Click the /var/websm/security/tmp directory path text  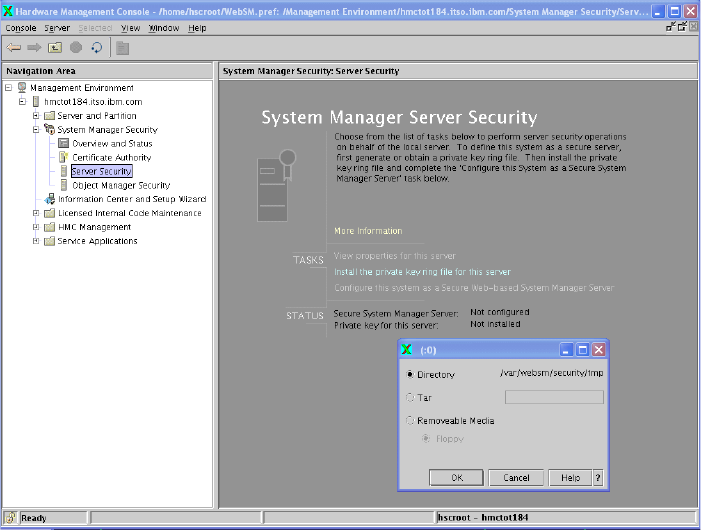tap(552, 373)
